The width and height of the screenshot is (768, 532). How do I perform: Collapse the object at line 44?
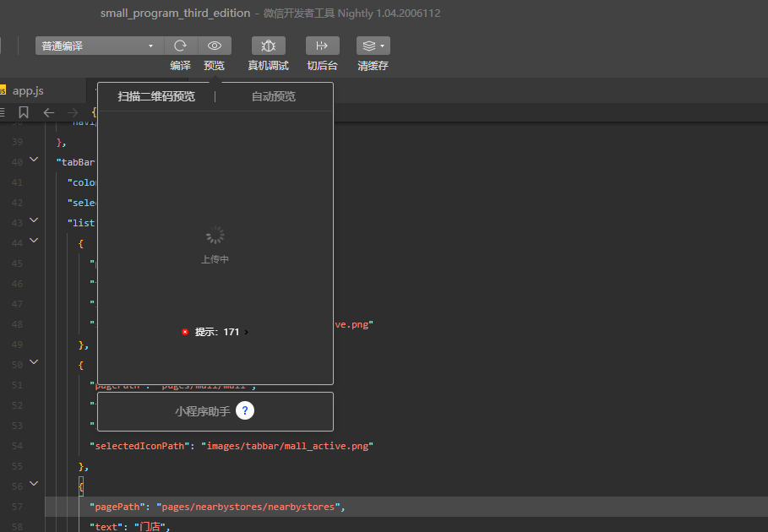click(34, 241)
